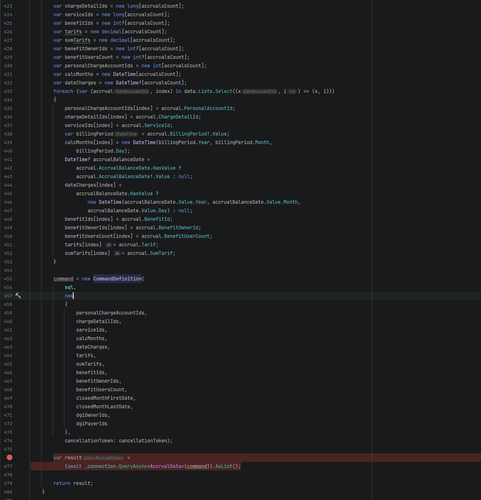The height and width of the screenshot is (500, 481).
Task: Click the _connection field reference
Action: point(100,466)
